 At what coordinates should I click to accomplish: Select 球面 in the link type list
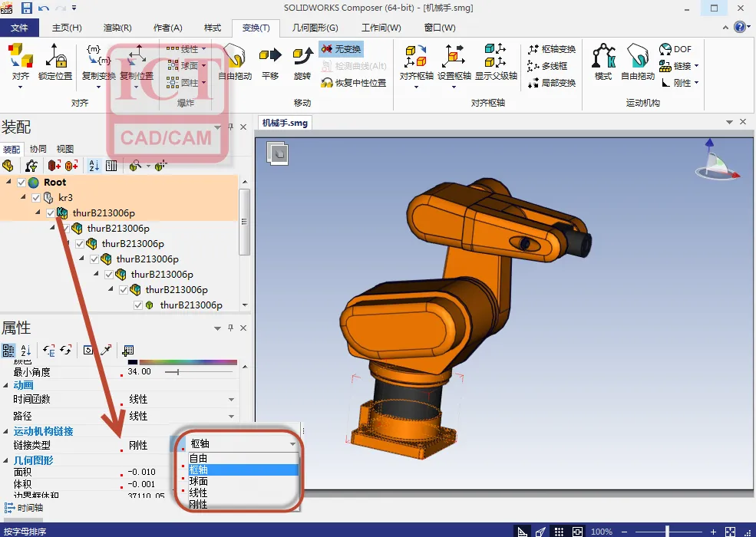(198, 481)
